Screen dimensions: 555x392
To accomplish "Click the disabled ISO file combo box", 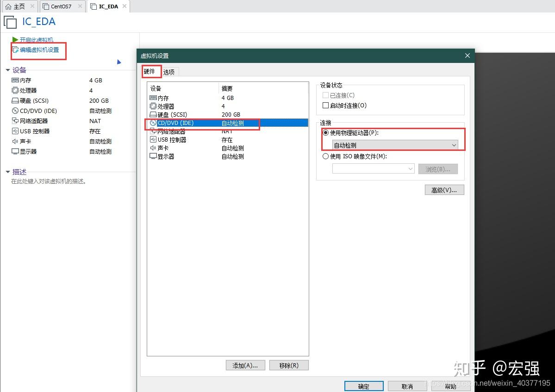I will (x=373, y=168).
